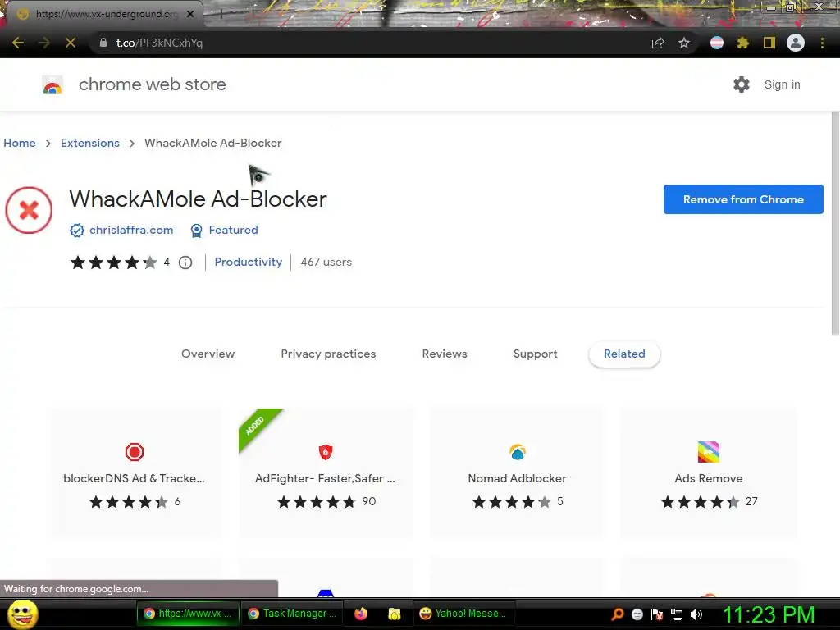Viewport: 840px width, 630px height.
Task: Toggle the browser side panel icon
Action: pos(769,43)
